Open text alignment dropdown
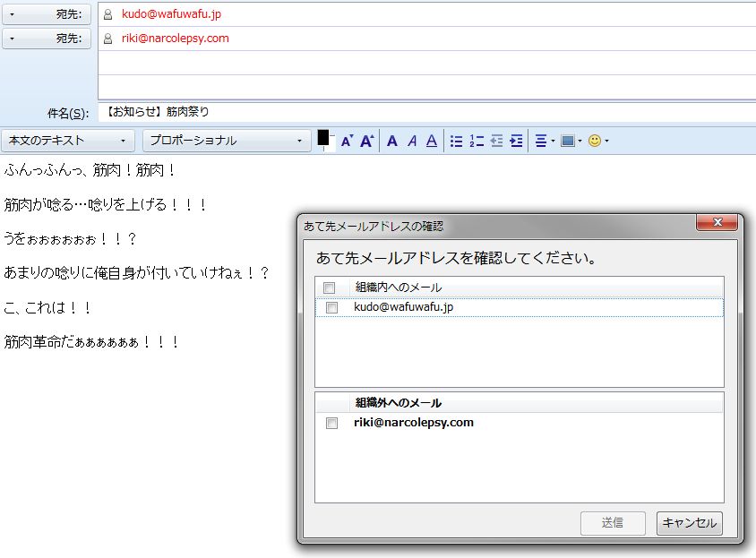This screenshot has height=558, width=756. (545, 141)
